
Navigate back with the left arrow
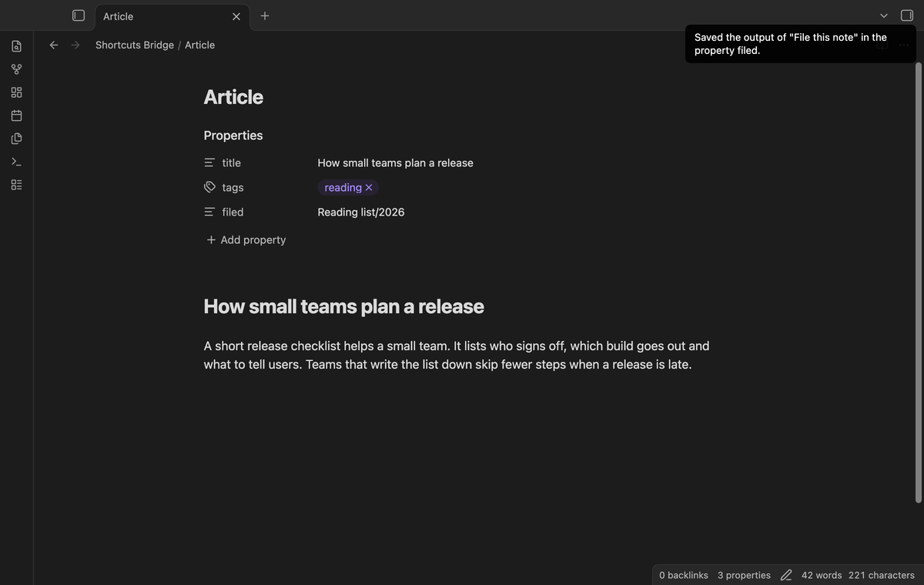coord(54,45)
